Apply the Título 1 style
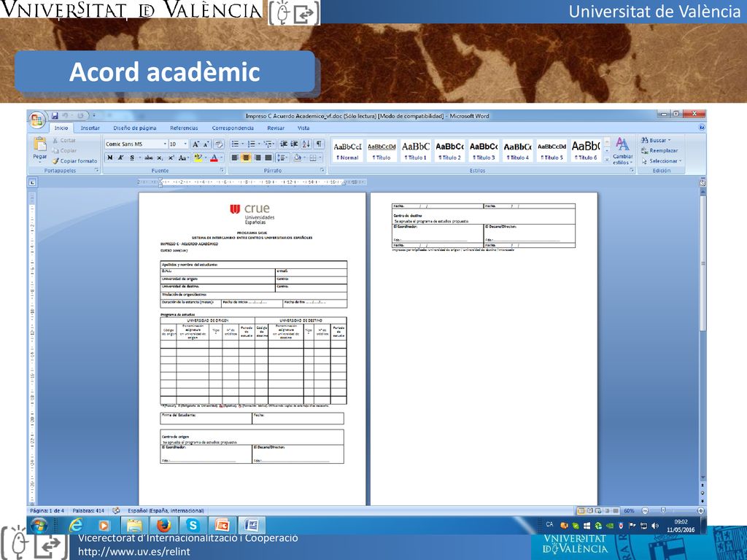 (x=415, y=150)
